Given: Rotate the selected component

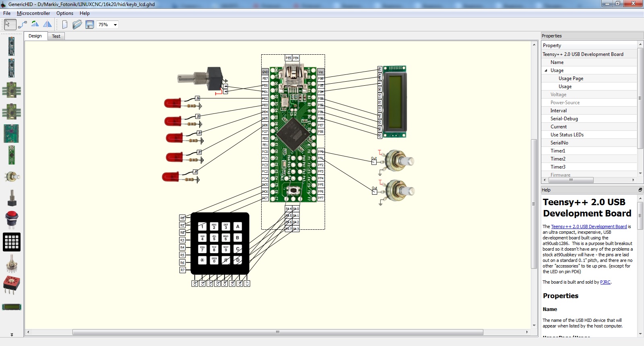Looking at the screenshot, I should (35, 25).
